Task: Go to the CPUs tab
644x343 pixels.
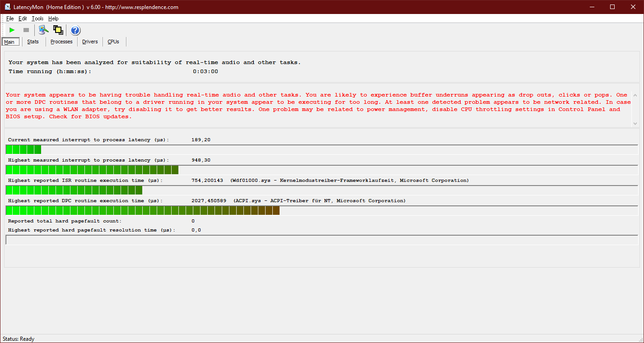Action: 113,42
